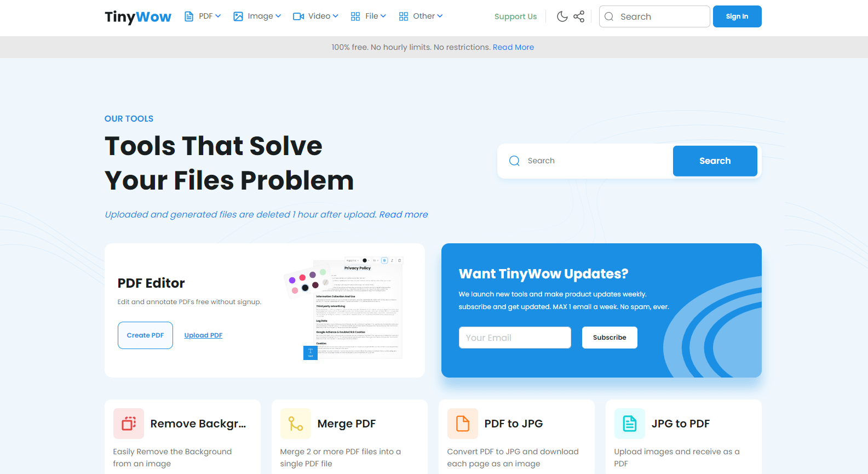Click 'Convert PDF to JPG' description text

(x=513, y=458)
